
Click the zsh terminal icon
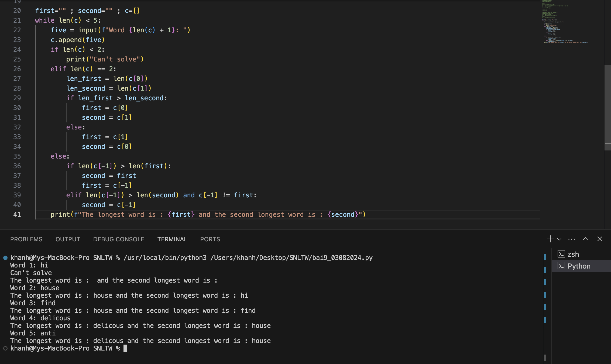point(561,254)
